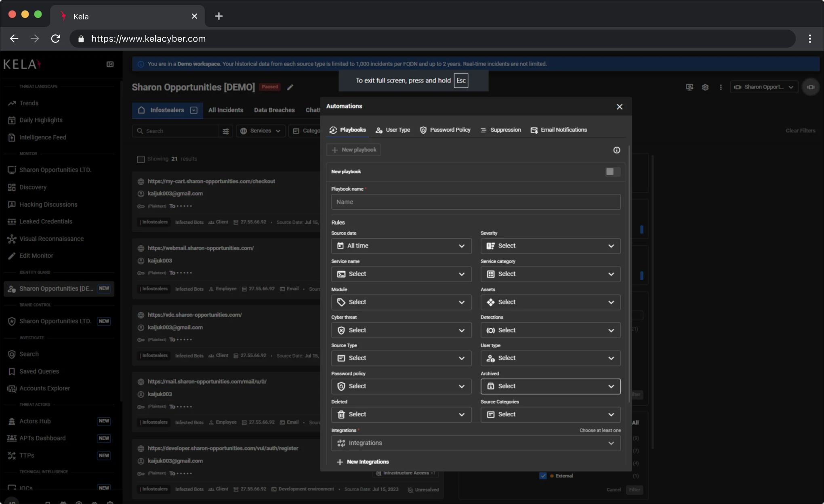The height and width of the screenshot is (504, 824).
Task: Toggle the External checkbox in the filter panel
Action: pyautogui.click(x=543, y=476)
